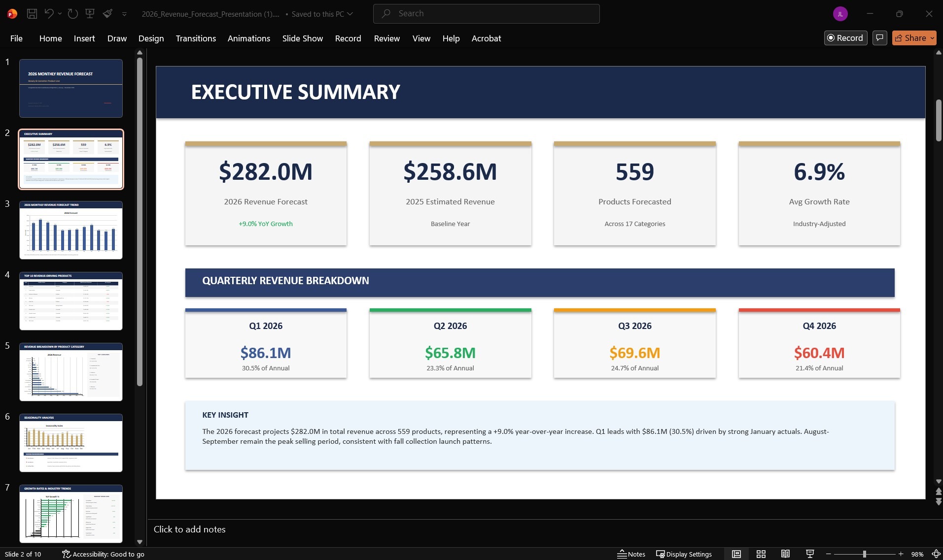Start slideshow from quick access toolbar icon
Viewport: 943px width, 560px height.
coord(90,13)
